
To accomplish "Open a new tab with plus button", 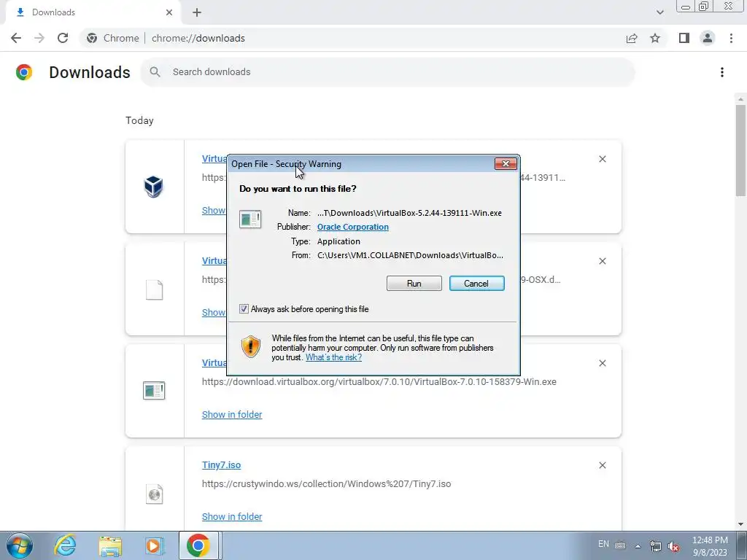I will pyautogui.click(x=197, y=12).
